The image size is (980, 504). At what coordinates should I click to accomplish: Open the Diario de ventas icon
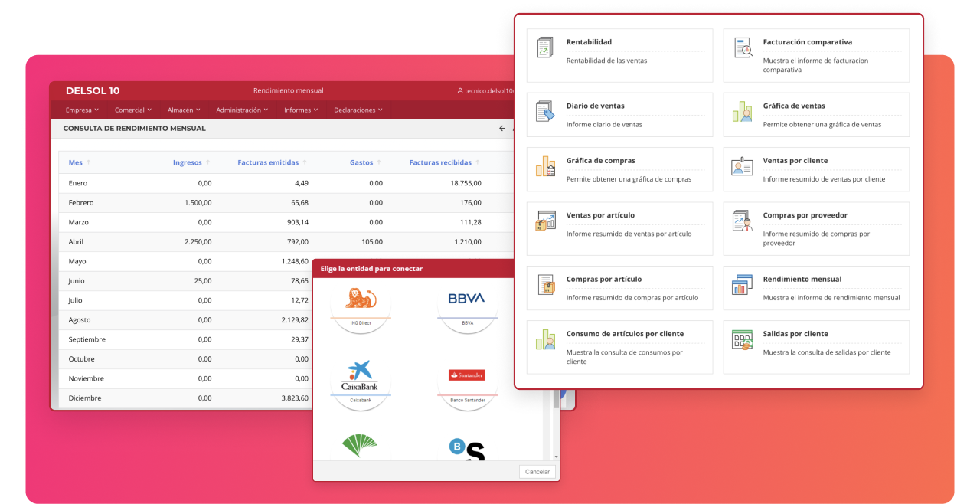[545, 111]
